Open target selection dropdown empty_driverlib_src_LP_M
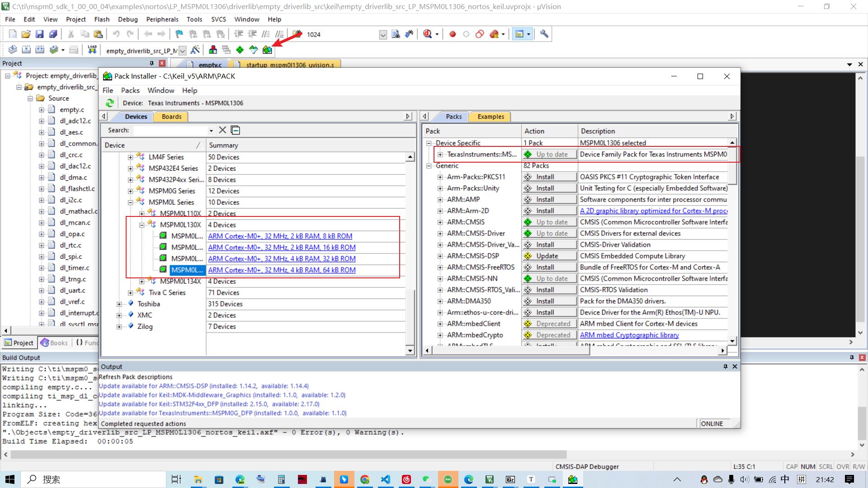868x488 pixels. pos(183,51)
